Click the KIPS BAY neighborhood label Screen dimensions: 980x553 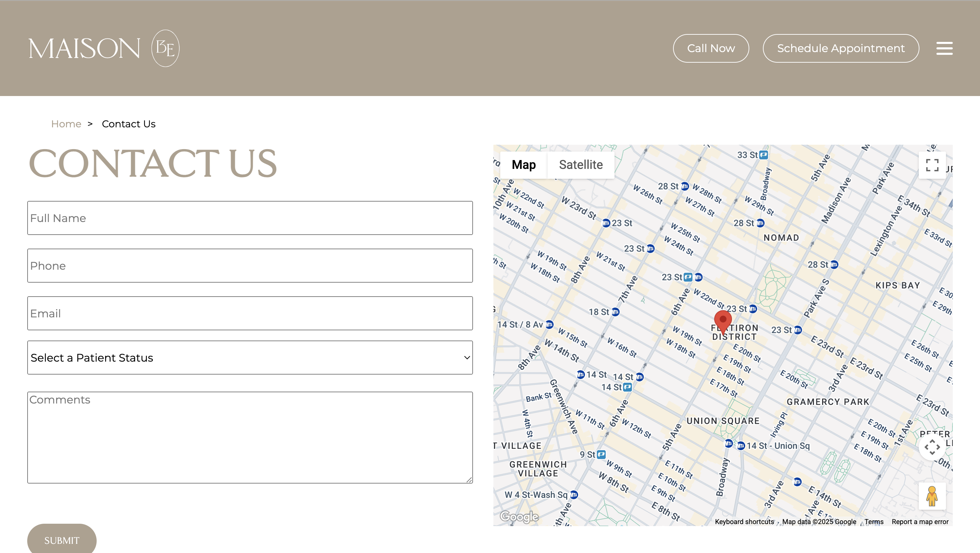pyautogui.click(x=898, y=285)
